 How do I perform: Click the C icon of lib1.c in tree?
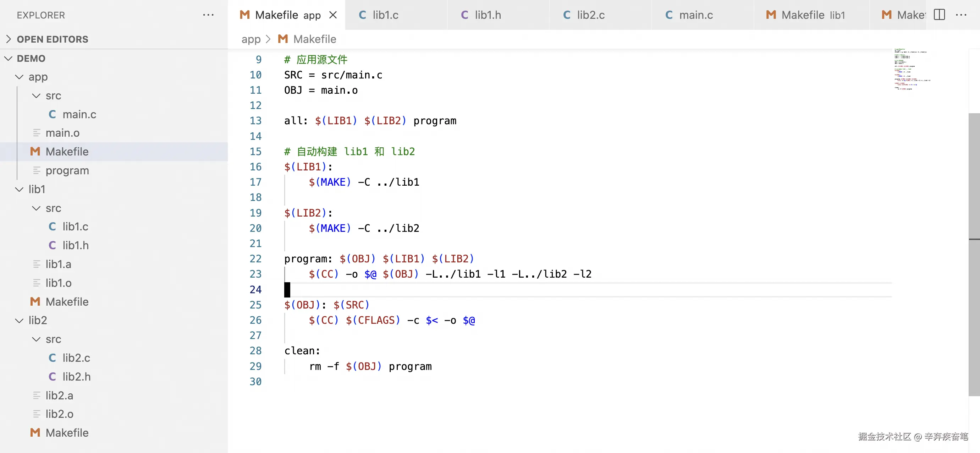pyautogui.click(x=53, y=226)
